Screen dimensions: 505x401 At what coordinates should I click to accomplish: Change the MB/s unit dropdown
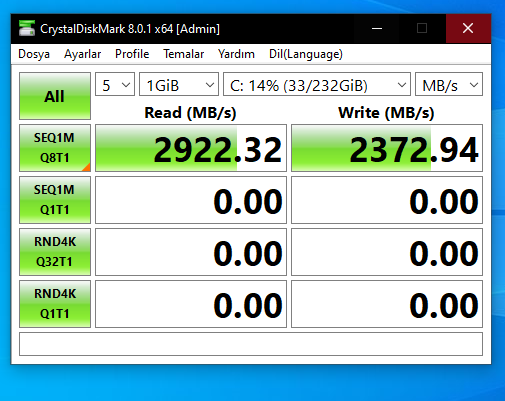click(x=449, y=84)
